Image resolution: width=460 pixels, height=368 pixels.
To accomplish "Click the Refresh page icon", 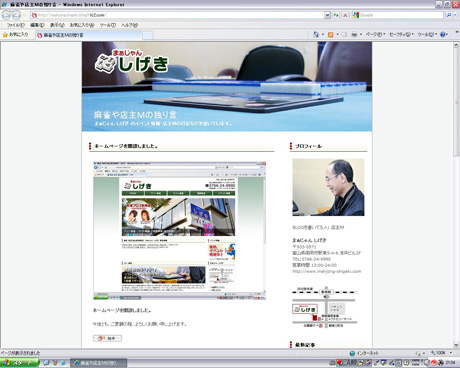I will coord(336,15).
